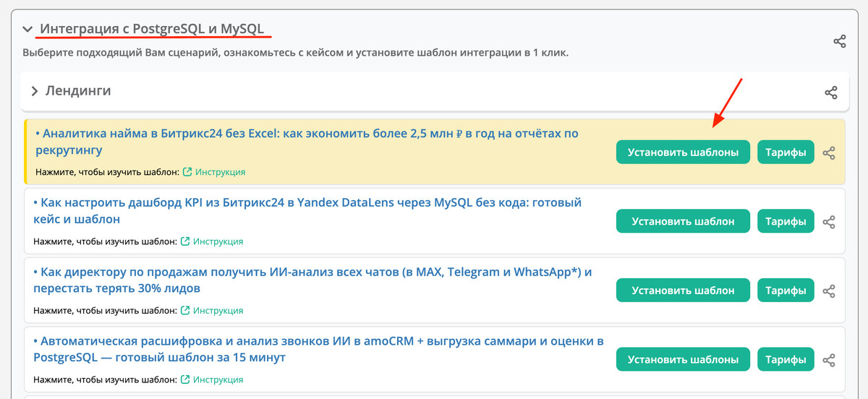This screenshot has height=399, width=868.
Task: Open Инструкция link under ИИ-анализ чатов case
Action: tap(218, 310)
